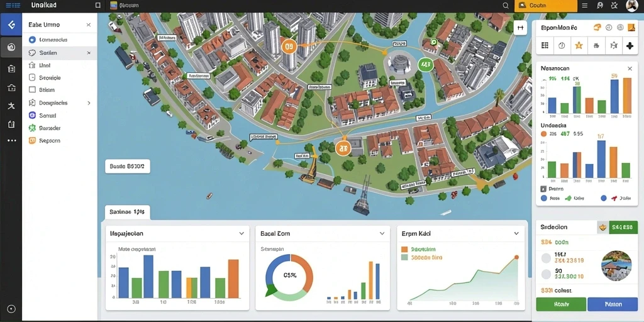The height and width of the screenshot is (322, 644).
Task: Open the top bar hamburger menu icon
Action: tap(585, 5)
